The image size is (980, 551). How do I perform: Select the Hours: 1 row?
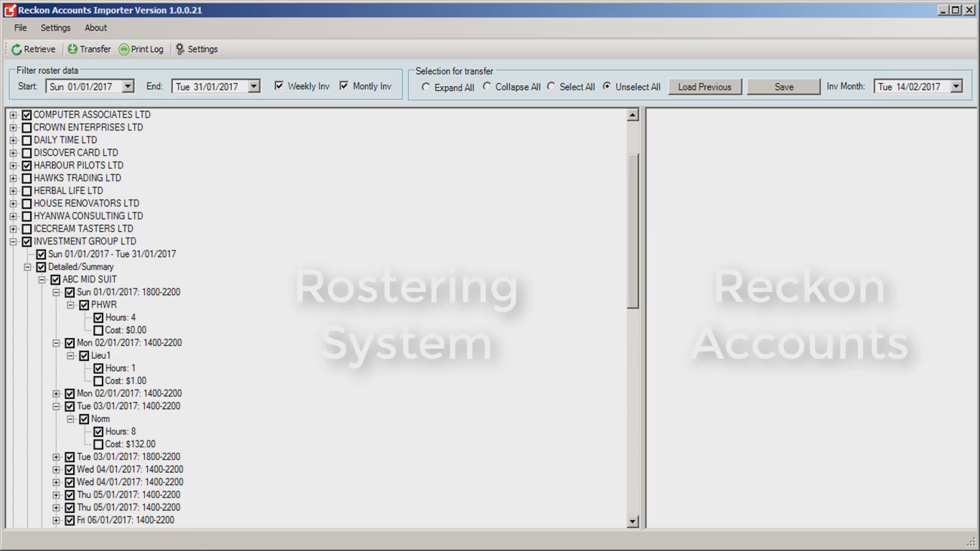click(x=121, y=369)
